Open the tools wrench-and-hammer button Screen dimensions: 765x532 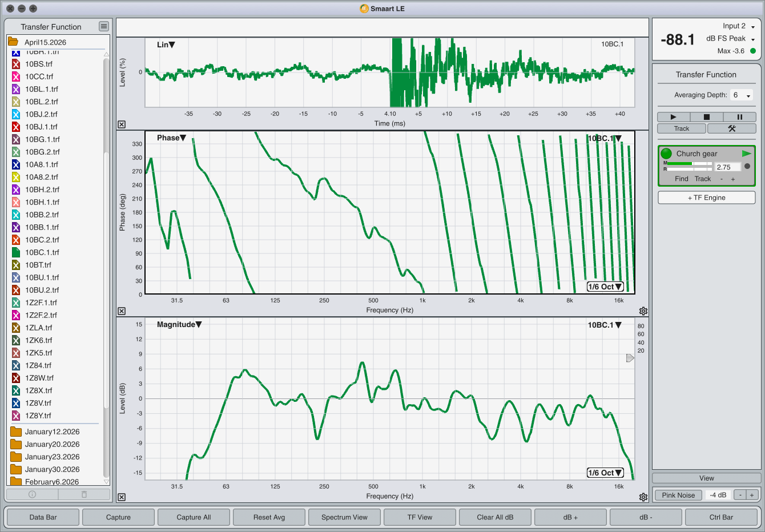[x=732, y=128]
